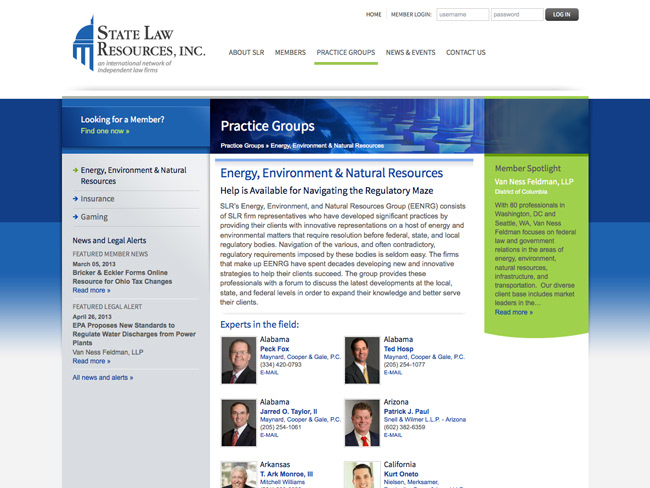Open Bricker & Eckler Ohio Tax news headline

122,277
